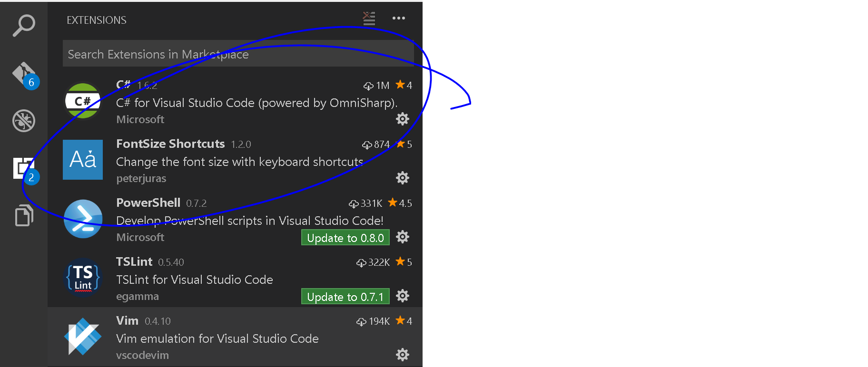Clear extensions search results icon

pos(369,19)
